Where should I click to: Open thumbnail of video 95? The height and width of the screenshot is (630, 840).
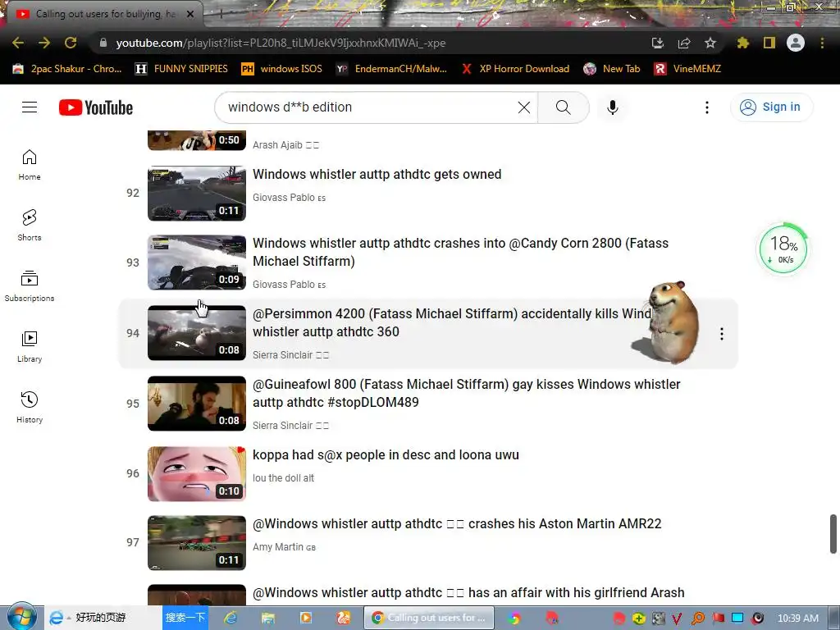click(x=197, y=404)
